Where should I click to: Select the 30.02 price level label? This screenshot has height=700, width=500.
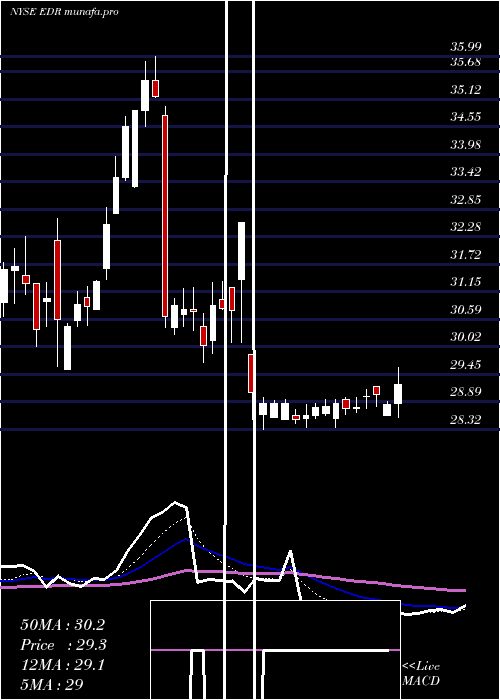465,337
